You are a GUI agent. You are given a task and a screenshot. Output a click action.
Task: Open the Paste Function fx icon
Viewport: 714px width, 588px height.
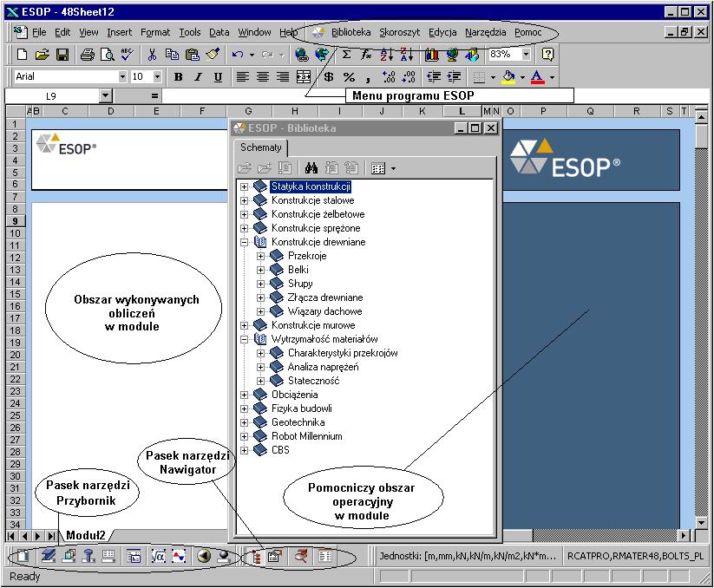click(x=366, y=55)
